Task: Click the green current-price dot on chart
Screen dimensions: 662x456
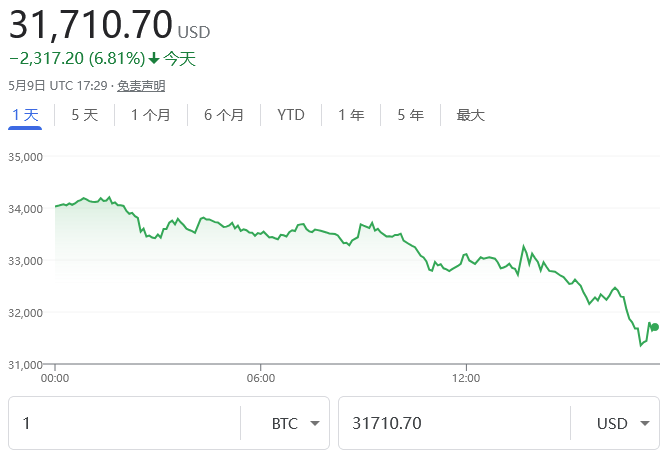Action: click(x=654, y=327)
